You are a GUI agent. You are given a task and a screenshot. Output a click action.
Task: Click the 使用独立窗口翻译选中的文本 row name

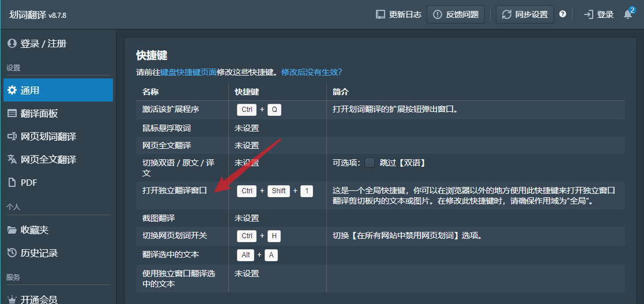tap(179, 279)
